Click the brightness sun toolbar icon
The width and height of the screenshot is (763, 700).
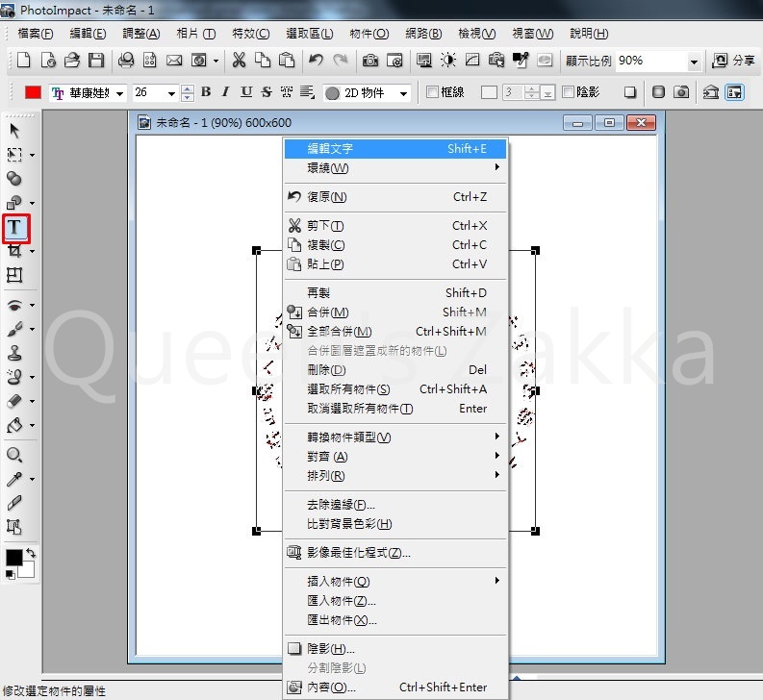coord(447,61)
